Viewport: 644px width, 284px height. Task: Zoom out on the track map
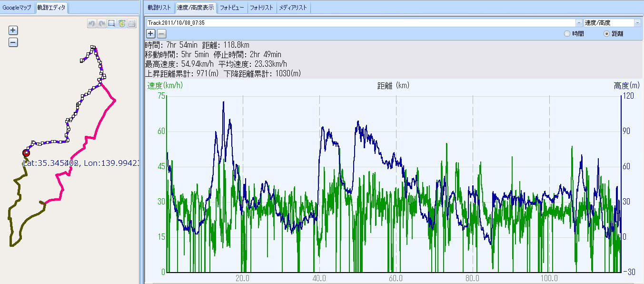pyautogui.click(x=13, y=42)
